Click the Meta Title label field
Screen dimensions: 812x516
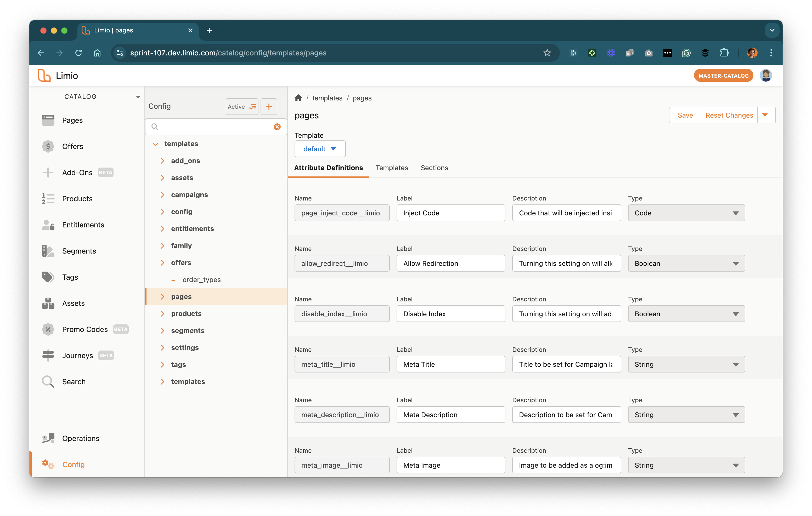(x=450, y=364)
